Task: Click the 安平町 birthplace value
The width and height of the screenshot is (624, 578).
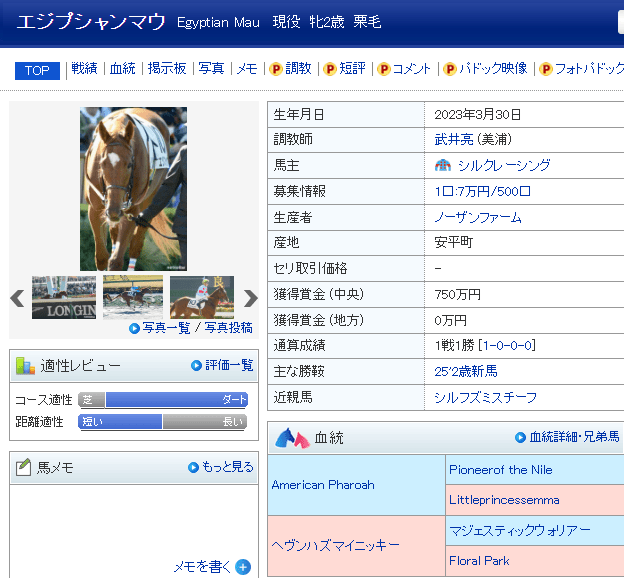Action: (454, 242)
